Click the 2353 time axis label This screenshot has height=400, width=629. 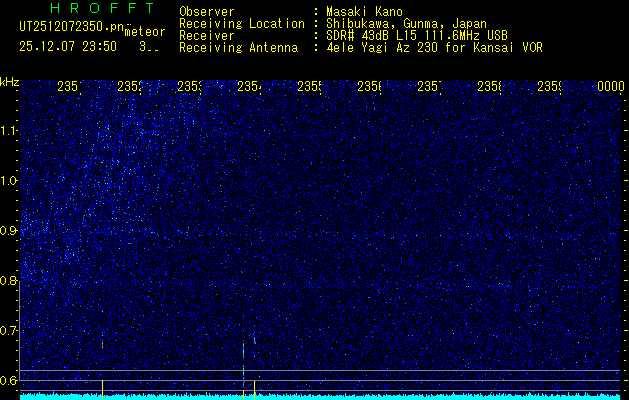tap(189, 86)
